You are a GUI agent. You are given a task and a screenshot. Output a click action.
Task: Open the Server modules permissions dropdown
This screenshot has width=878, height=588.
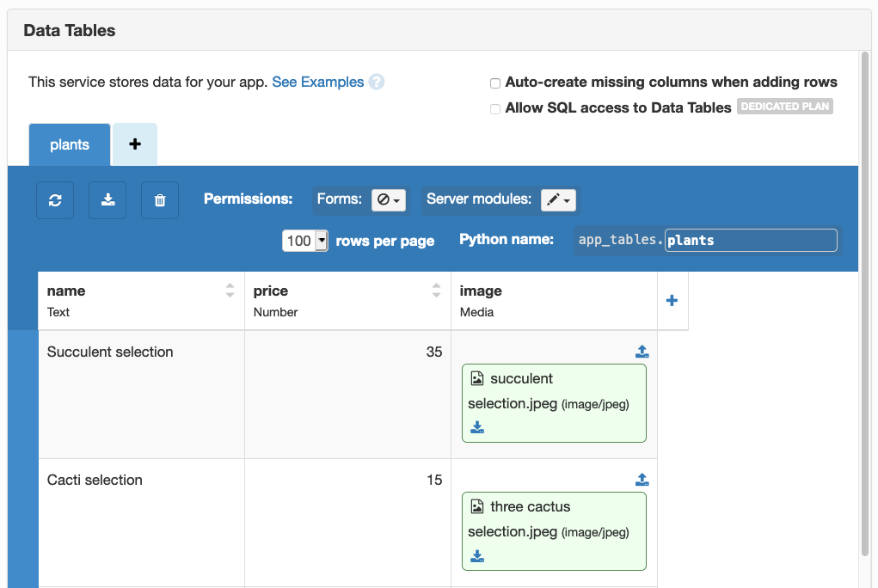click(x=558, y=199)
